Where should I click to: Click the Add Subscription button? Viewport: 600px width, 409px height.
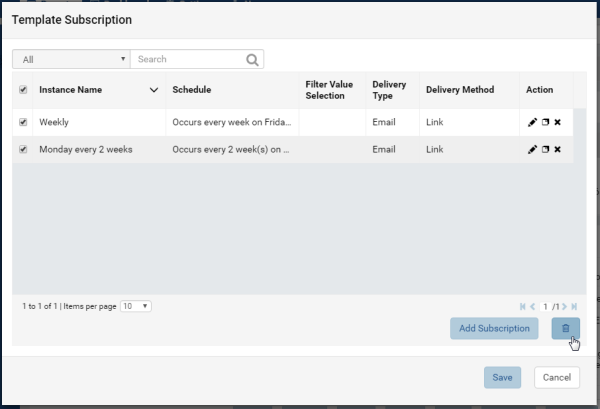coord(494,328)
